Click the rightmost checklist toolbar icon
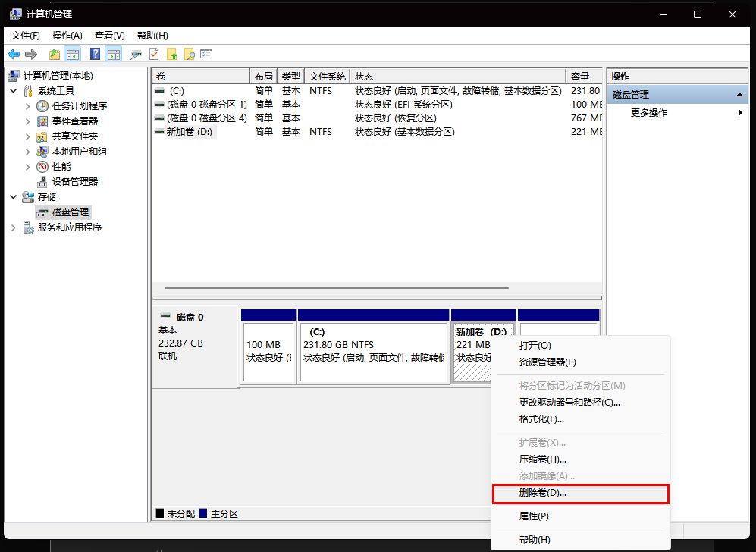Screen dimensions: 756x552 pos(206,54)
